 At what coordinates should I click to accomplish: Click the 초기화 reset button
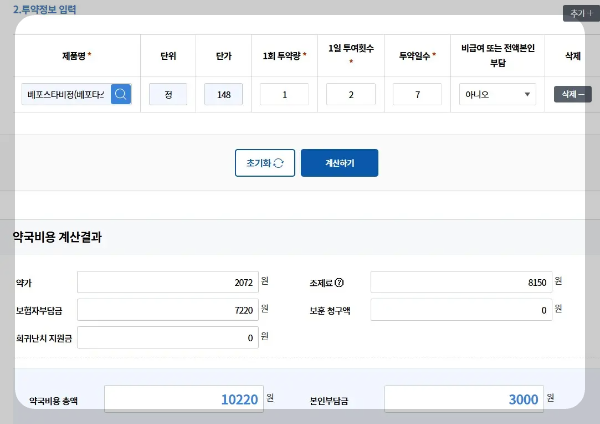(x=265, y=163)
